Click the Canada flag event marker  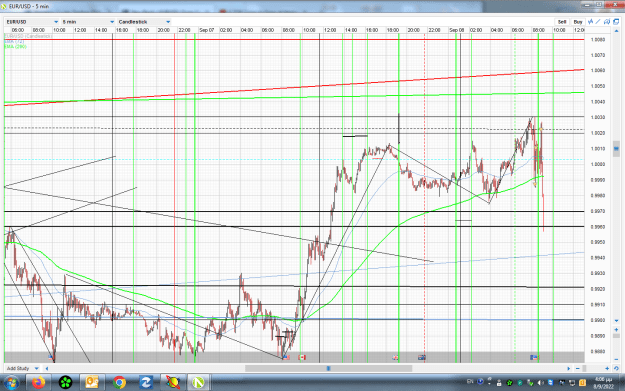tap(302, 357)
